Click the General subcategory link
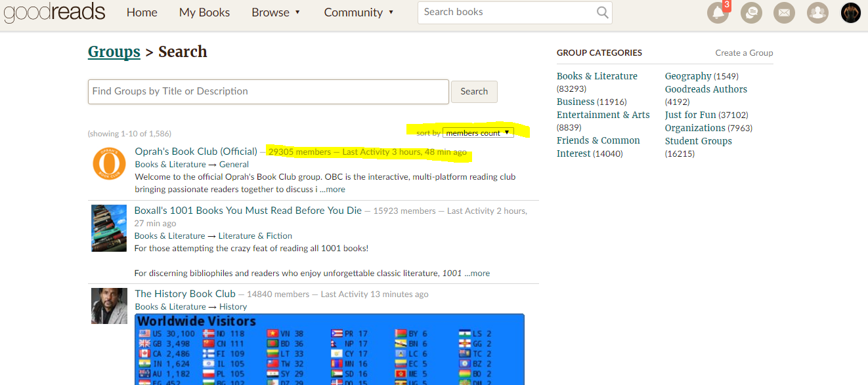868x385 pixels. [234, 165]
